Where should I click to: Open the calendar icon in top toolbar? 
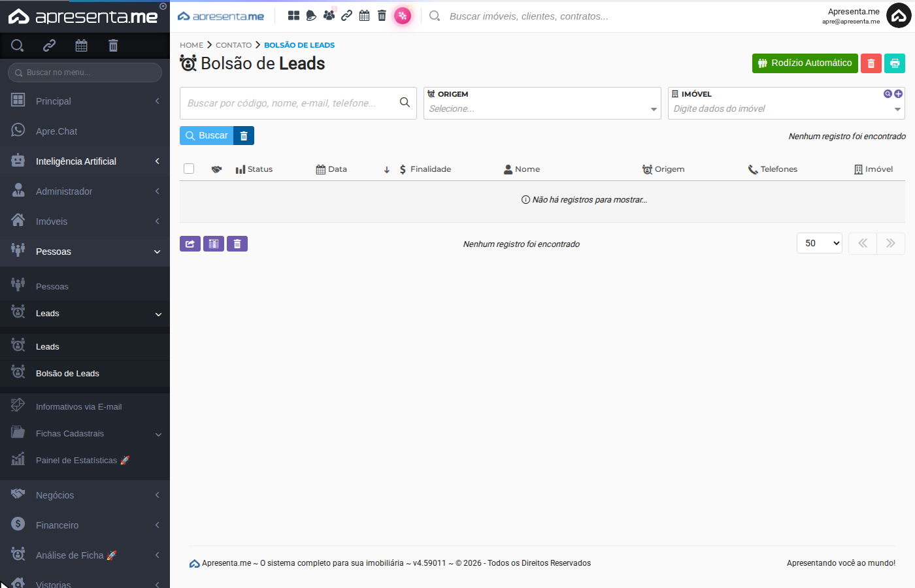coord(365,16)
